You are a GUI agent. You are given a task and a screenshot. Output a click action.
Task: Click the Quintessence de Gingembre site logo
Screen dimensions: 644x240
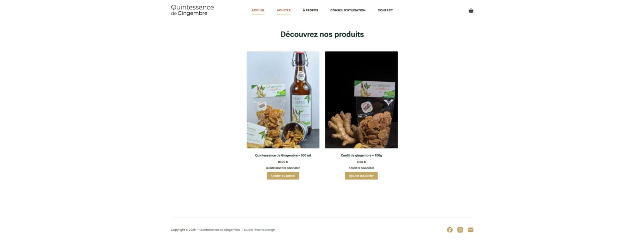point(192,10)
